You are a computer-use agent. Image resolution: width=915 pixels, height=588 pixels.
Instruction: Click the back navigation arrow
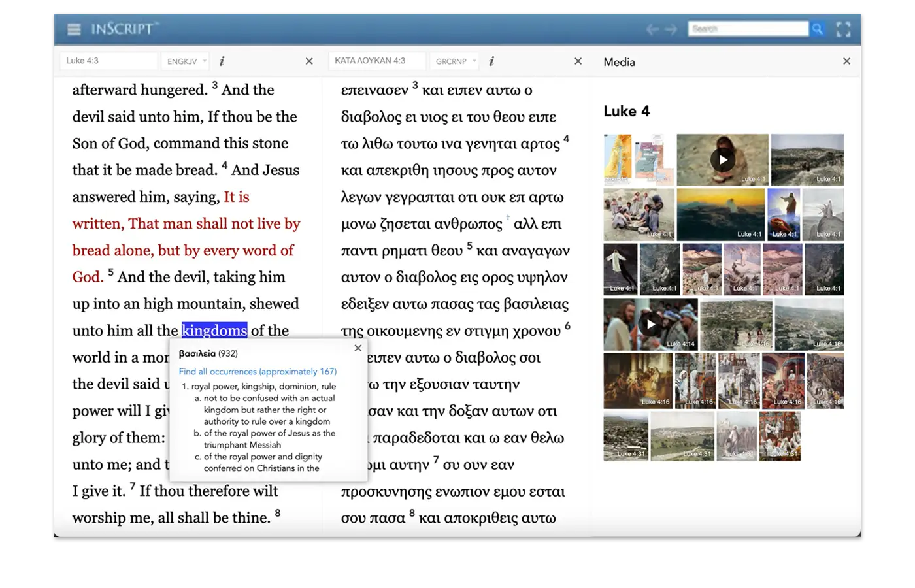[652, 29]
